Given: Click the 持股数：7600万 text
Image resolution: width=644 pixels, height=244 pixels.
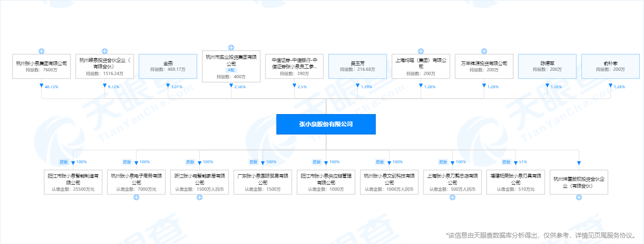Looking at the screenshot, I should (41, 70).
